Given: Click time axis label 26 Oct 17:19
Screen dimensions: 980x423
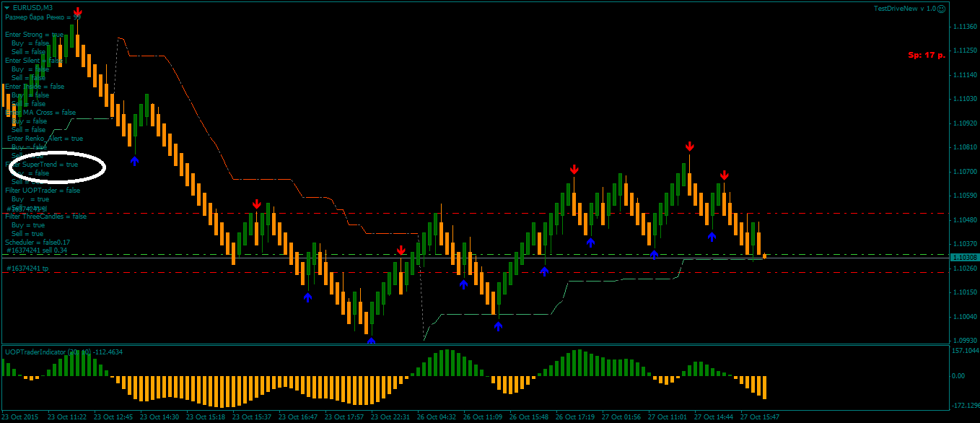Looking at the screenshot, I should click(575, 417).
